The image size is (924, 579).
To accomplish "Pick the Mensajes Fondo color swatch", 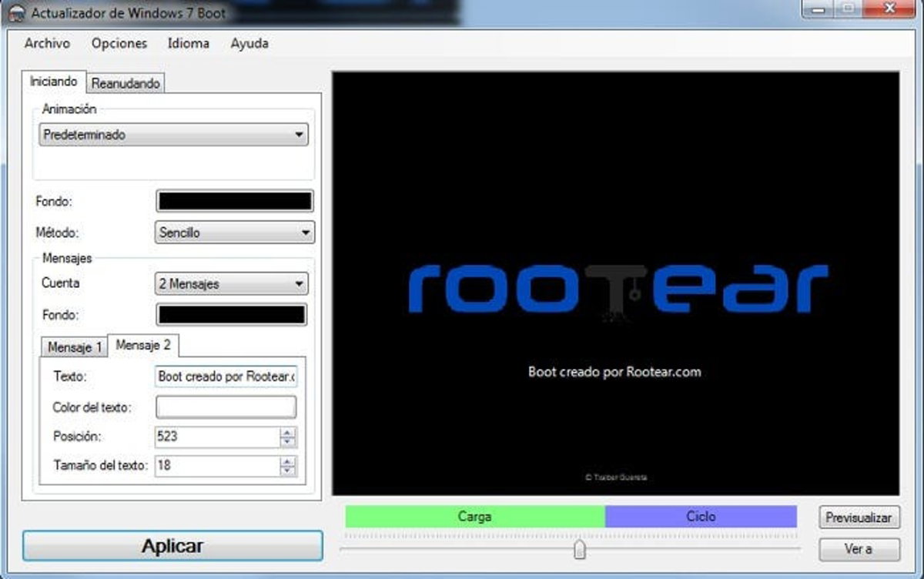I will pyautogui.click(x=231, y=315).
